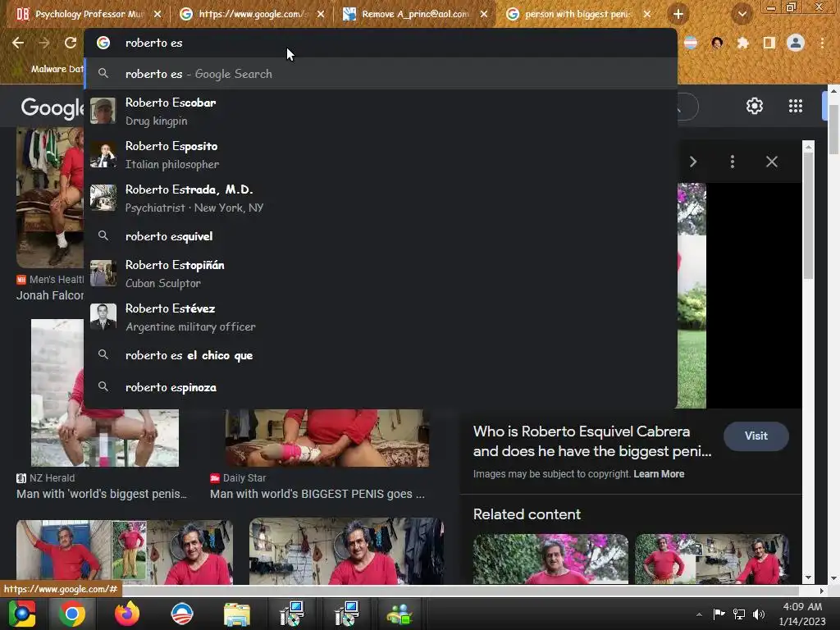Open the NZ Herald image result caption

(101, 494)
